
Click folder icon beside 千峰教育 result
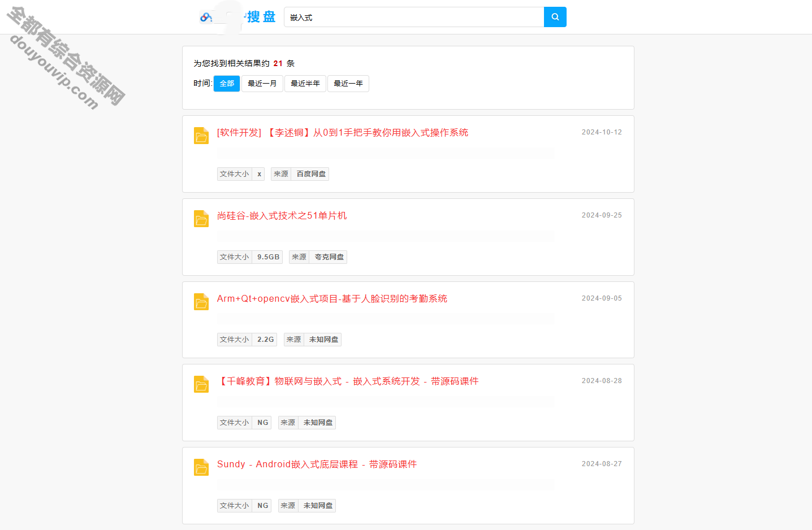(x=201, y=384)
